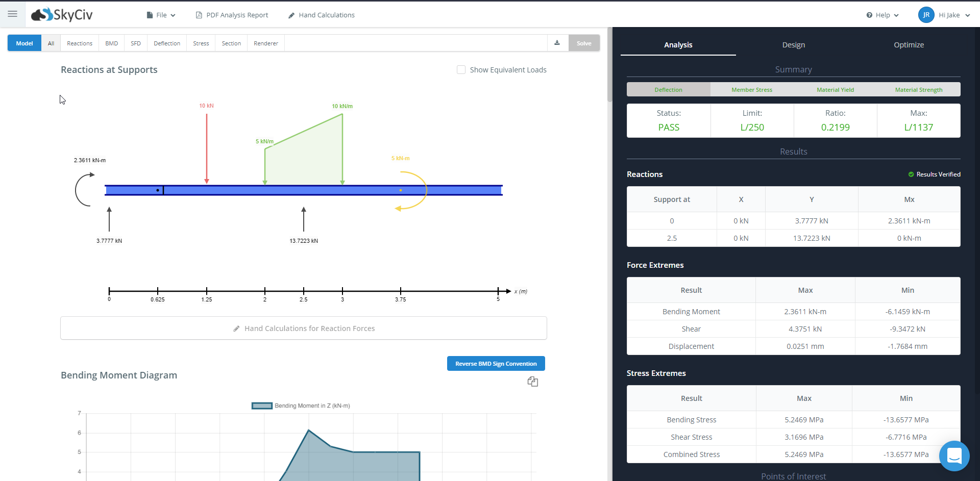Select the Material Yield summary tab

(x=836, y=90)
